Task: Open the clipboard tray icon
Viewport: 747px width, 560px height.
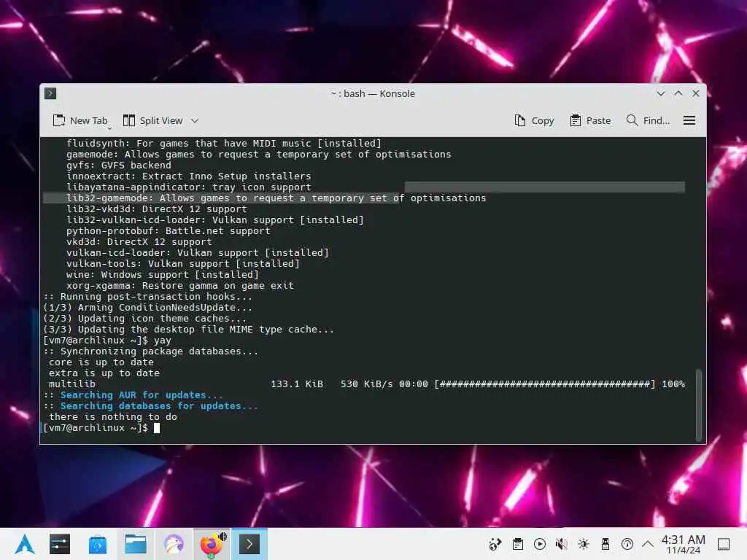Action: (518, 544)
